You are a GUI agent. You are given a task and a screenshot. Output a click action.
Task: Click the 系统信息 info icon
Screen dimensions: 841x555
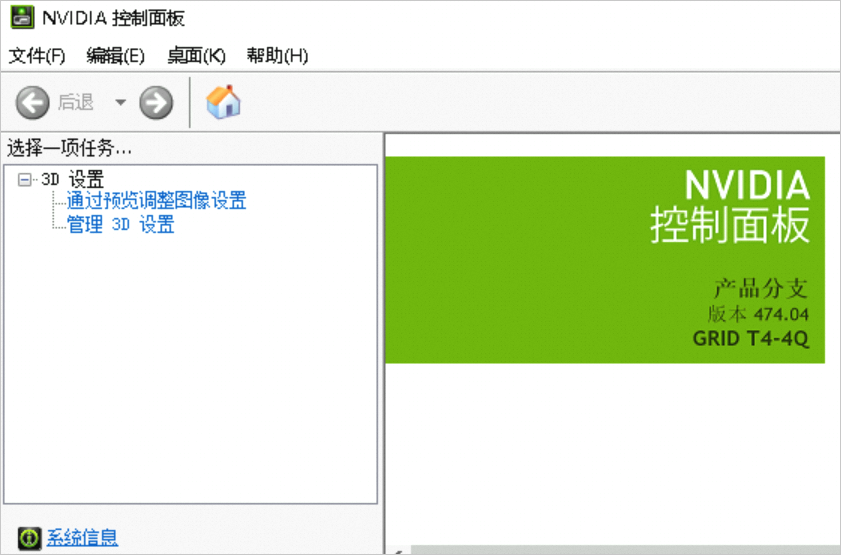click(x=29, y=538)
